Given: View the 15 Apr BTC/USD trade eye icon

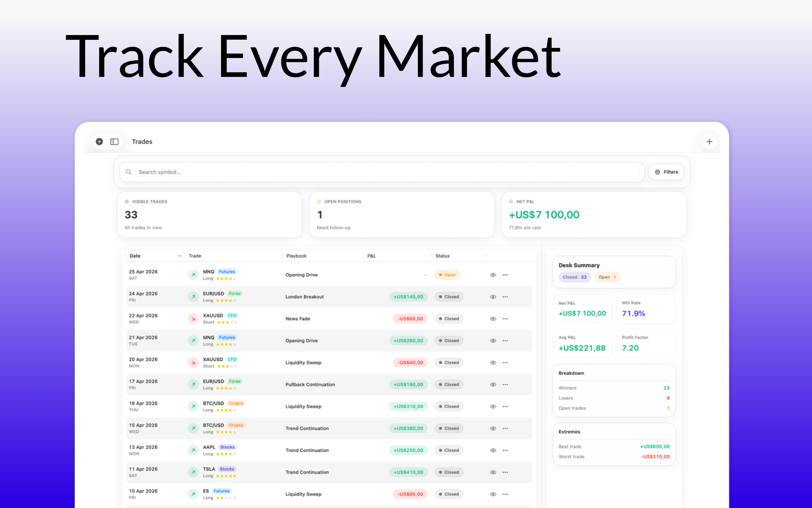Looking at the screenshot, I should coord(493,428).
